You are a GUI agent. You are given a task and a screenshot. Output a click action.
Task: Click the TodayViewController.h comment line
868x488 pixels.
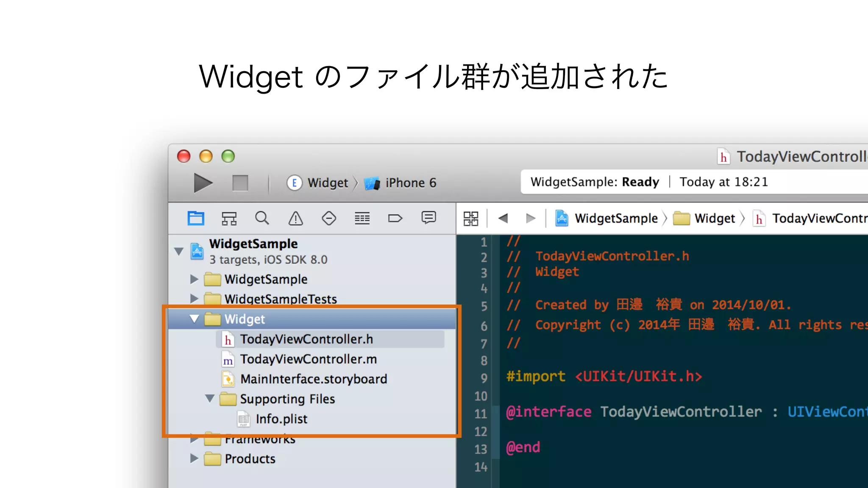(x=598, y=256)
